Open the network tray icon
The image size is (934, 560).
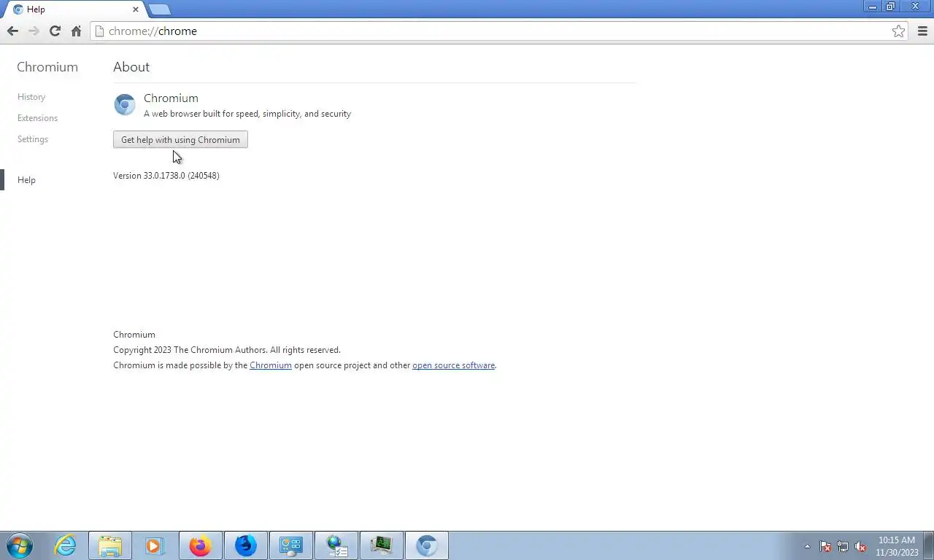(843, 546)
